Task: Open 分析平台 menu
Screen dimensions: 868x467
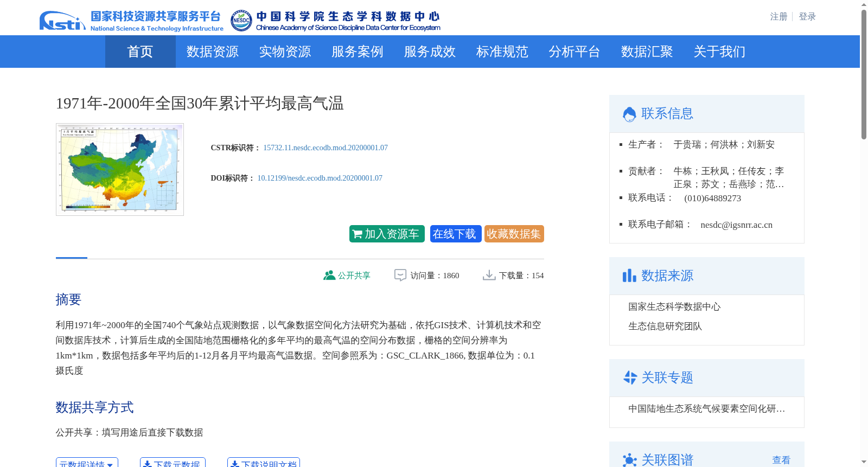Action: click(x=575, y=52)
